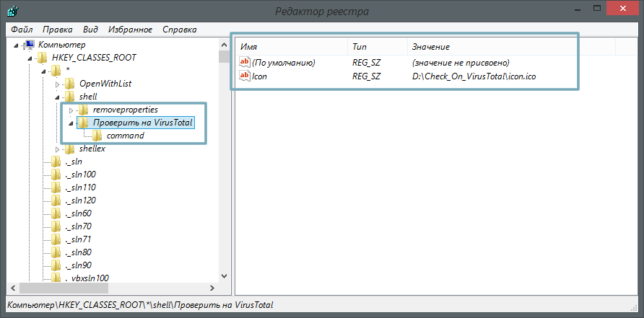
Task: Select the (По умолчанию) value name
Action: [x=284, y=63]
